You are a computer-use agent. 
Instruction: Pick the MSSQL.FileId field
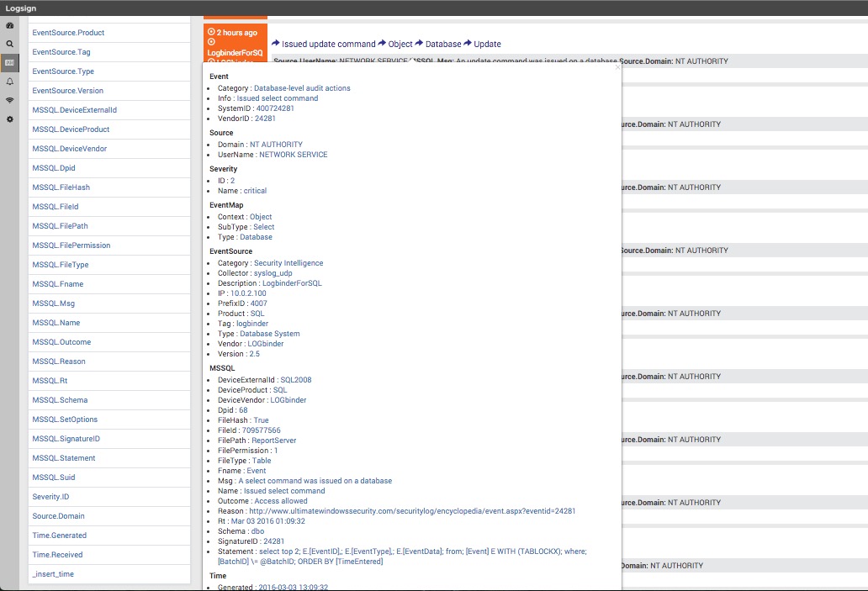[x=109, y=207]
